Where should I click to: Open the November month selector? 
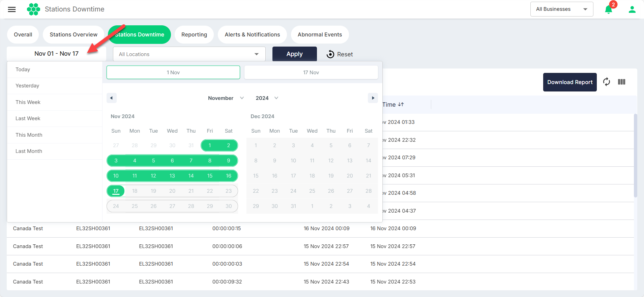click(226, 98)
